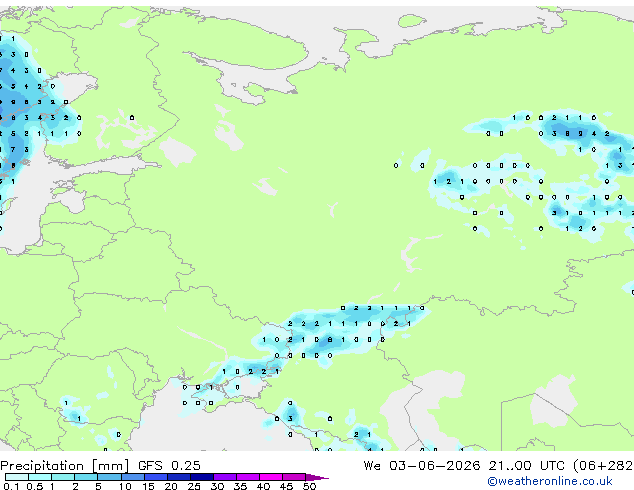Click the 0.1–0.5 mm legend color box
The width and height of the screenshot is (634, 490).
[x=17, y=477]
